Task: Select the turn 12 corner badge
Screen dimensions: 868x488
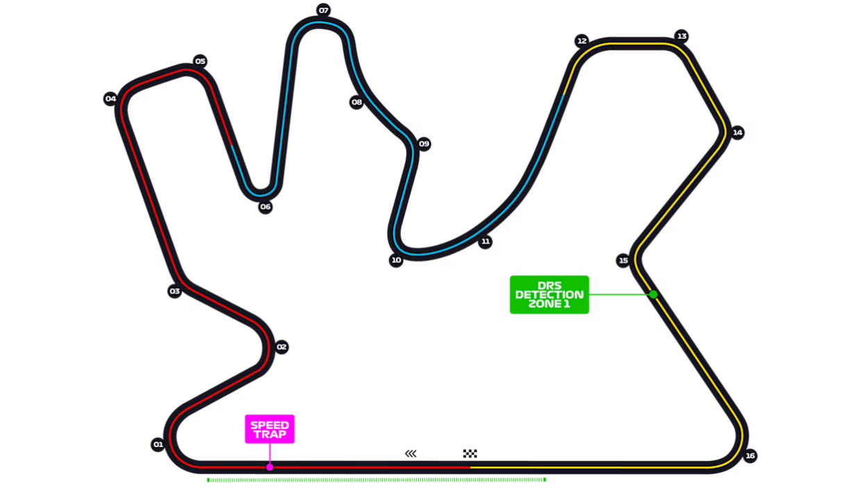Action: [x=582, y=41]
